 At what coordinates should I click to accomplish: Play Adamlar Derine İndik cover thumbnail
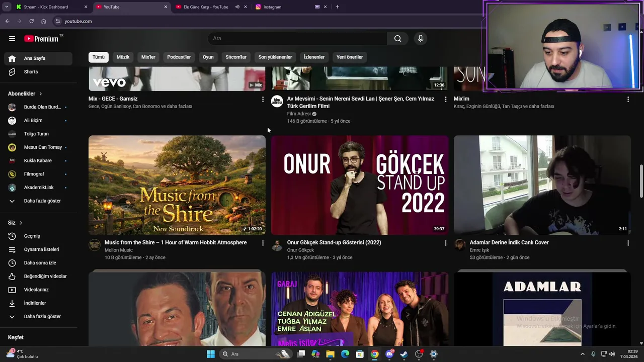click(x=542, y=185)
